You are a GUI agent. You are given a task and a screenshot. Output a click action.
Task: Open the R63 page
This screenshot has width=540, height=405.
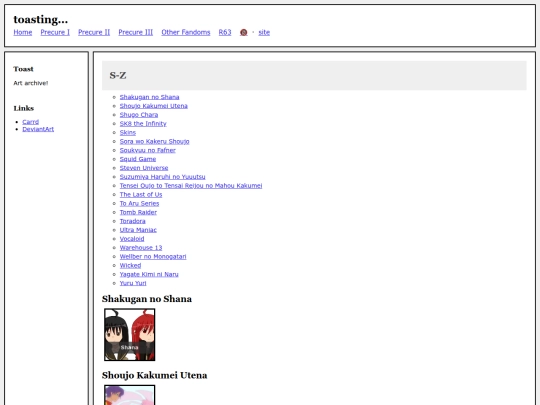tap(225, 32)
